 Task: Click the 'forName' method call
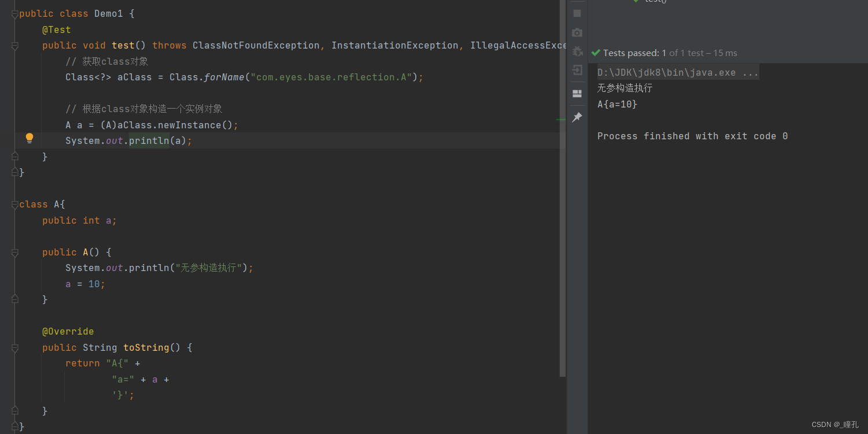point(224,77)
